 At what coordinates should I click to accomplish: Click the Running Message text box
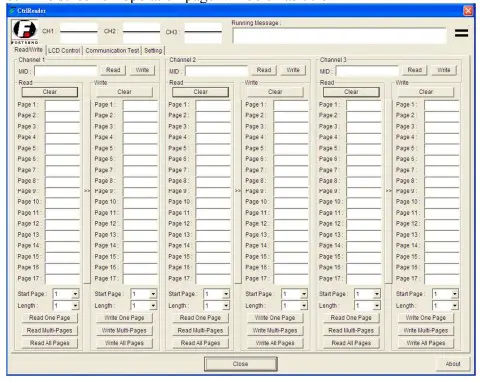coord(339,36)
